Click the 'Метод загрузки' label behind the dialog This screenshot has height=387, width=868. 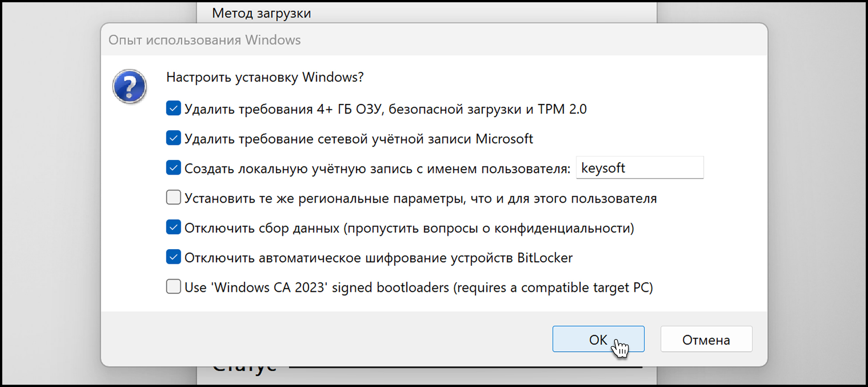pos(261,13)
